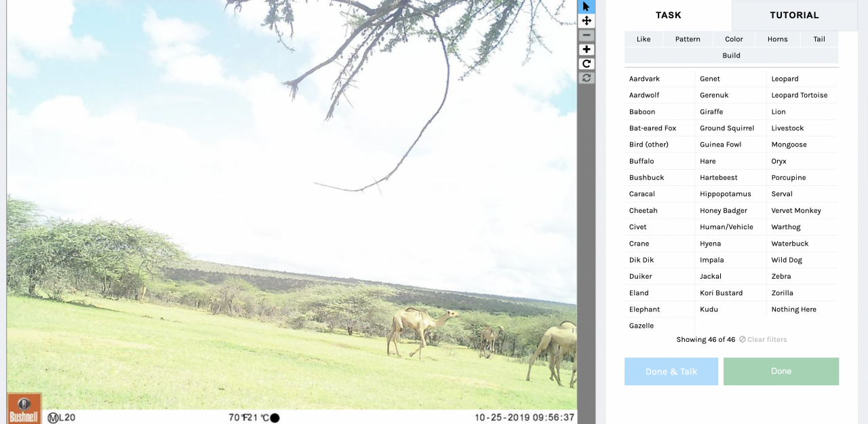Select Civet species

pos(660,227)
